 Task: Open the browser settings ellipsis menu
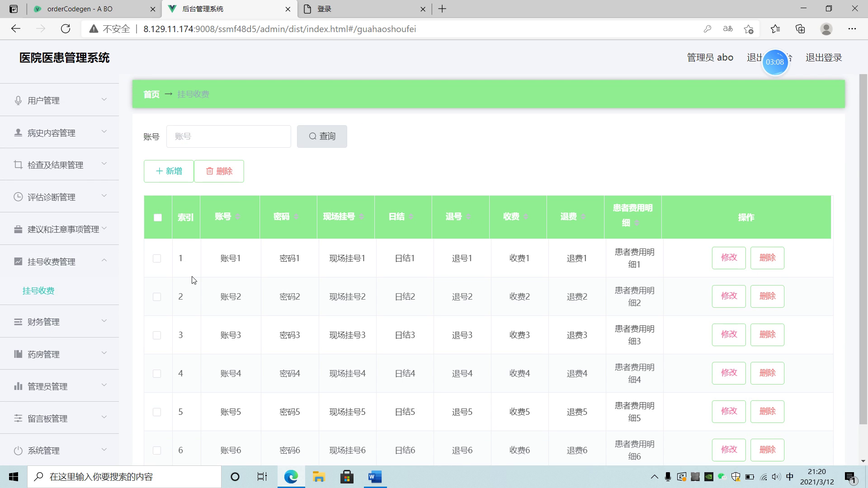coord(852,29)
